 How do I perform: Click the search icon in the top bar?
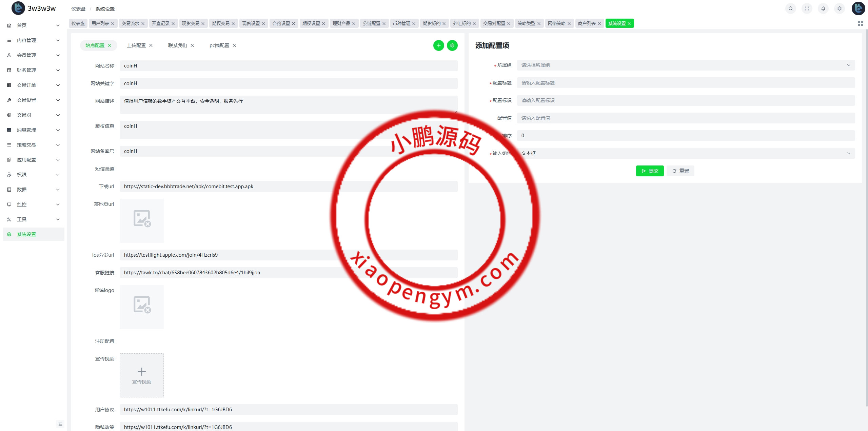click(x=790, y=8)
